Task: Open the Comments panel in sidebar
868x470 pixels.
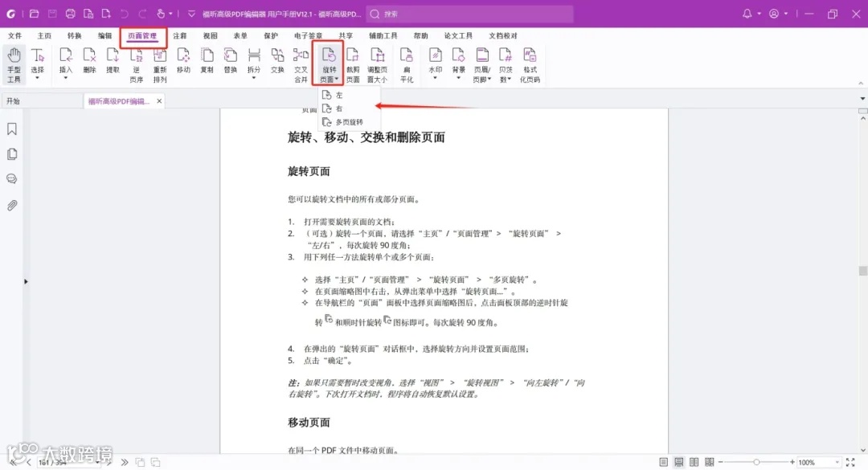Action: (11, 179)
